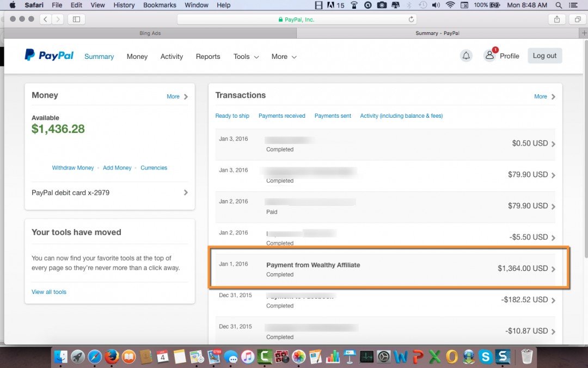This screenshot has width=588, height=368.
Task: Open Calendar from the Dock
Action: point(162,357)
